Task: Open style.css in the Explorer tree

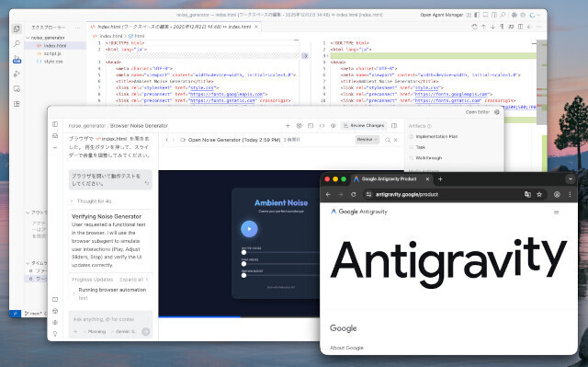Action: tap(53, 62)
